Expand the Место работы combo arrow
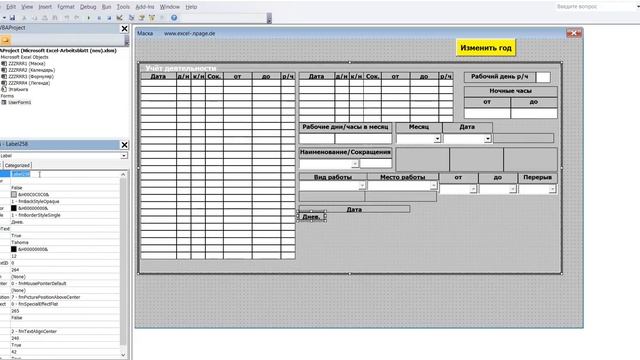 click(433, 186)
